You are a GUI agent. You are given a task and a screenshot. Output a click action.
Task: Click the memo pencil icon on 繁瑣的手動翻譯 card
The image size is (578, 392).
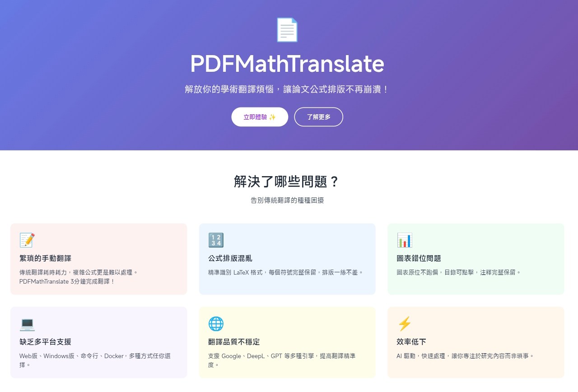coord(27,240)
